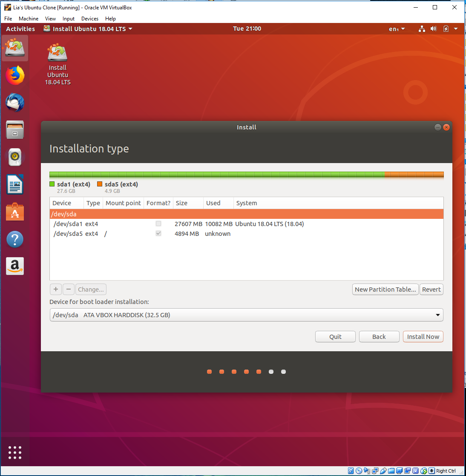Open Ubuntu Software from the dock
The height and width of the screenshot is (476, 466).
[15, 212]
